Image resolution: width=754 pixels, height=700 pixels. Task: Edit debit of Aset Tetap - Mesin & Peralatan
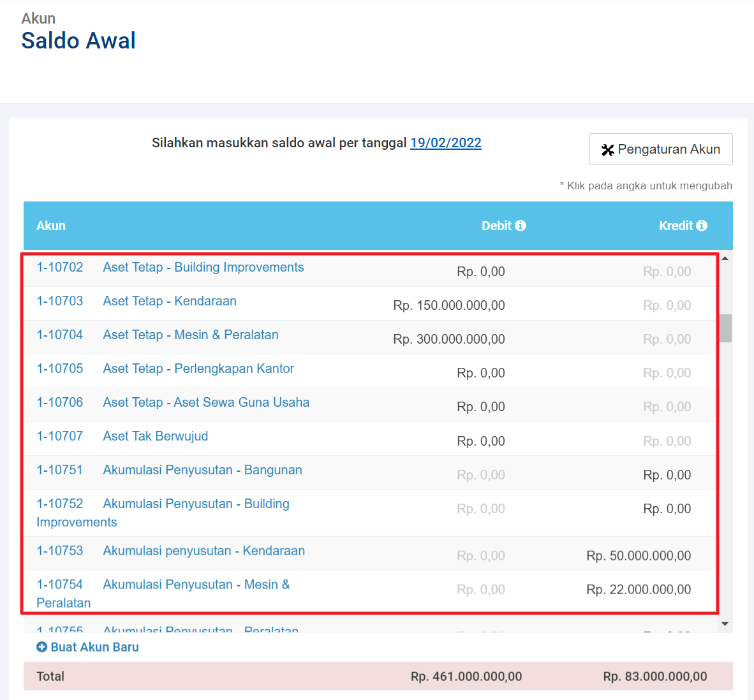[x=448, y=339]
